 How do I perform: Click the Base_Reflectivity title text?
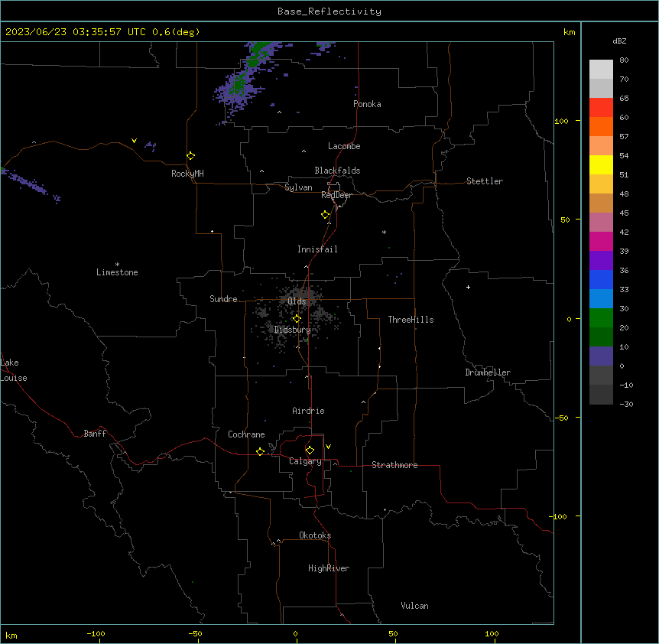(329, 11)
